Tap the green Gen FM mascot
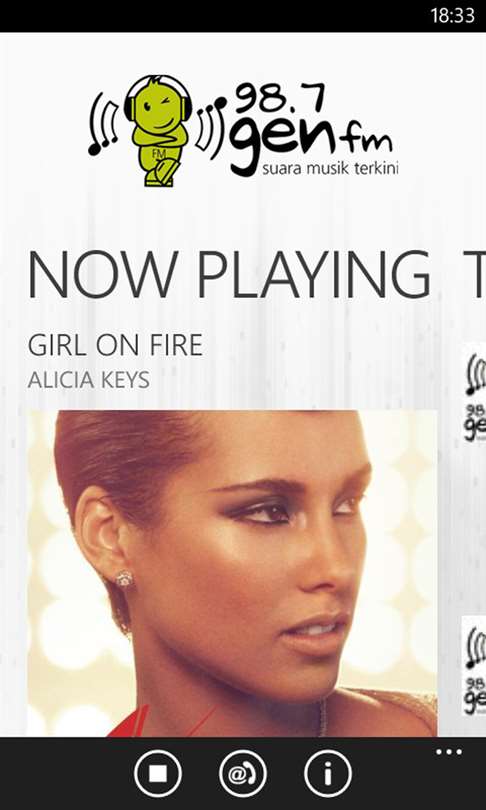486x810 pixels. click(x=159, y=131)
